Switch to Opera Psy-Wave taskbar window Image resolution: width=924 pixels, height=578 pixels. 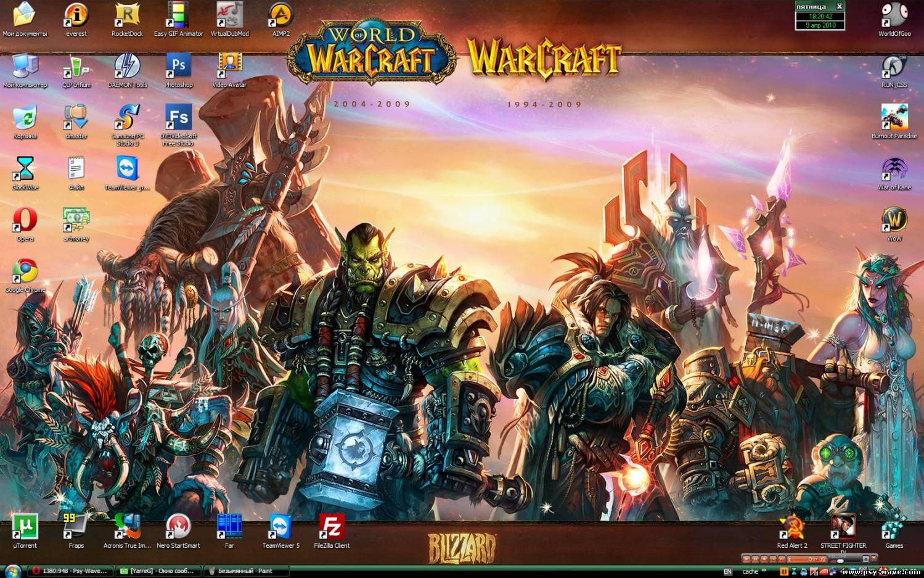point(70,571)
